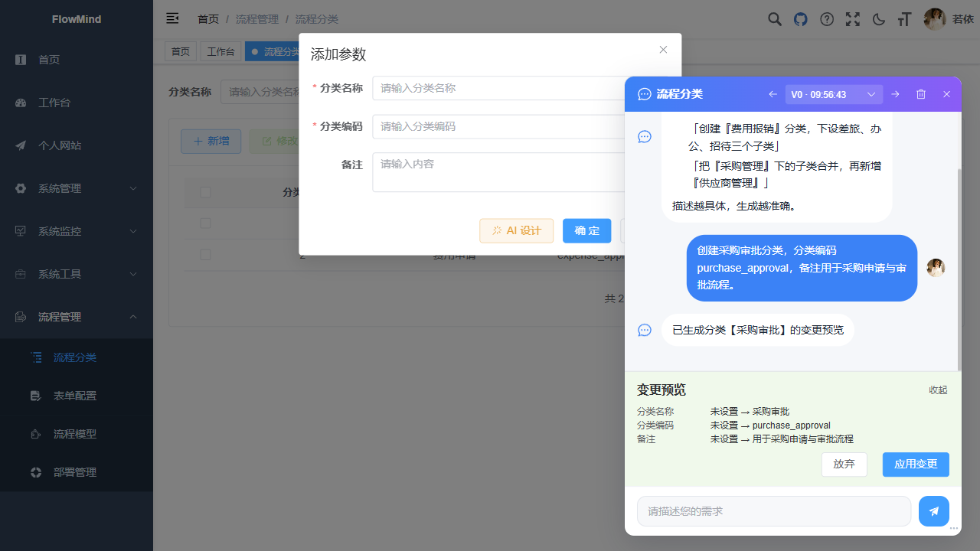The height and width of the screenshot is (551, 980).
Task: Open the V0 - 09:56:43 version dropdown
Action: [834, 94]
